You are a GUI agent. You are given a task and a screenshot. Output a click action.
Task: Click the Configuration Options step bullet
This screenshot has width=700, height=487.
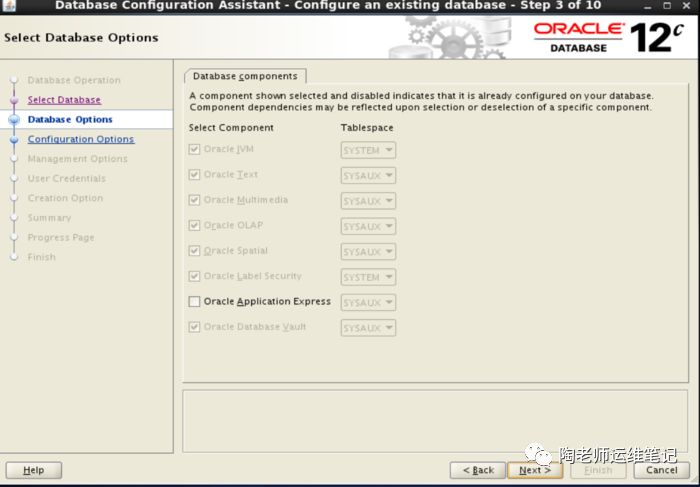14,140
